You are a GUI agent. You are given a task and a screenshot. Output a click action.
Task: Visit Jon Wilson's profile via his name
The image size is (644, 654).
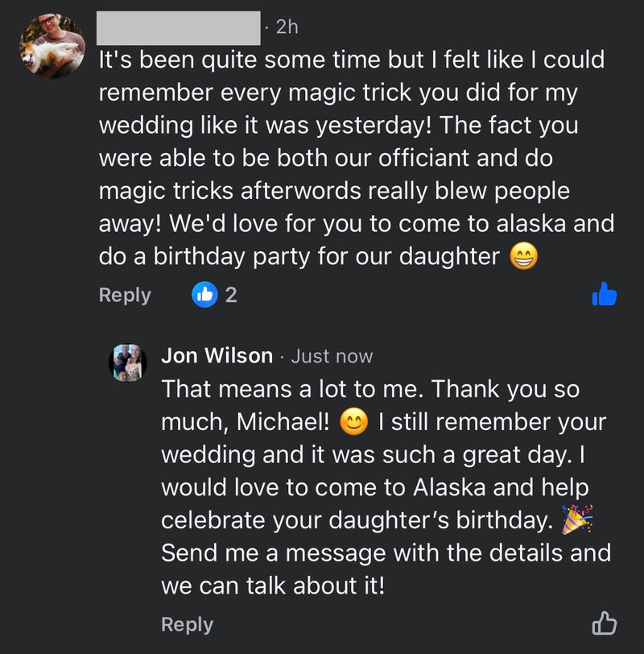tap(217, 355)
